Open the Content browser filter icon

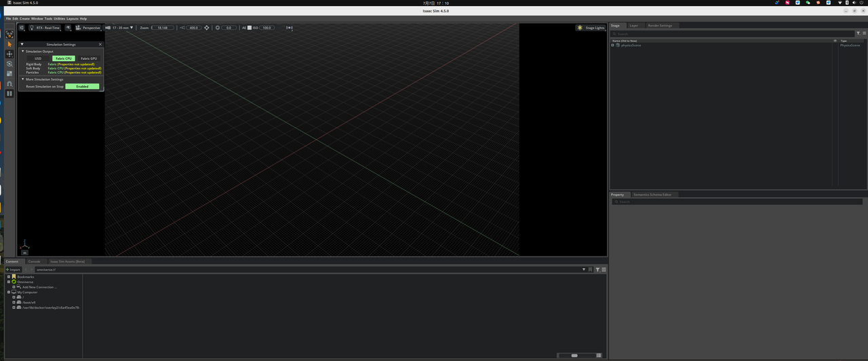pyautogui.click(x=597, y=269)
